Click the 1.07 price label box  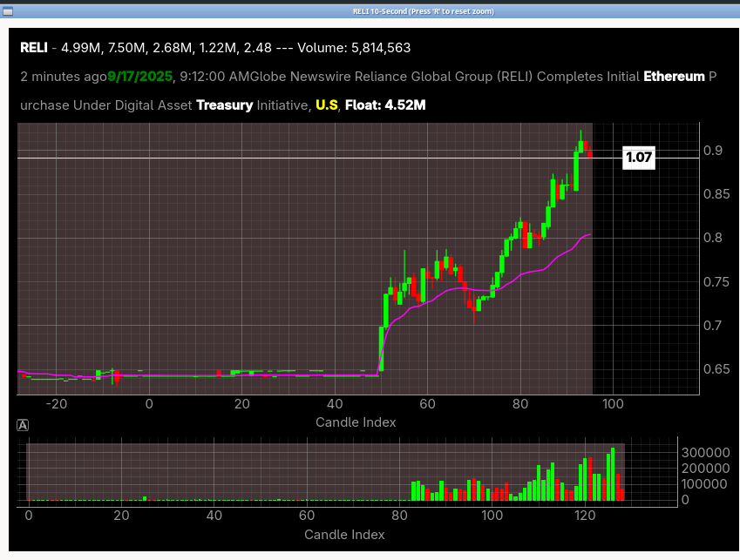pyautogui.click(x=639, y=157)
